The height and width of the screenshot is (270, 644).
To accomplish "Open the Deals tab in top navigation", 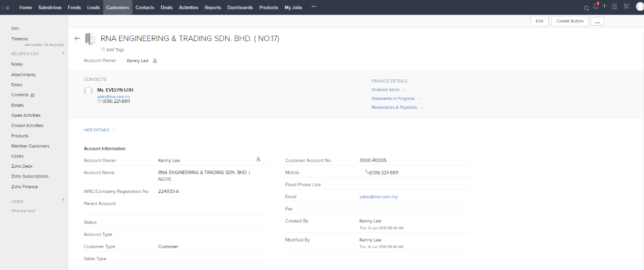I will click(x=166, y=7).
